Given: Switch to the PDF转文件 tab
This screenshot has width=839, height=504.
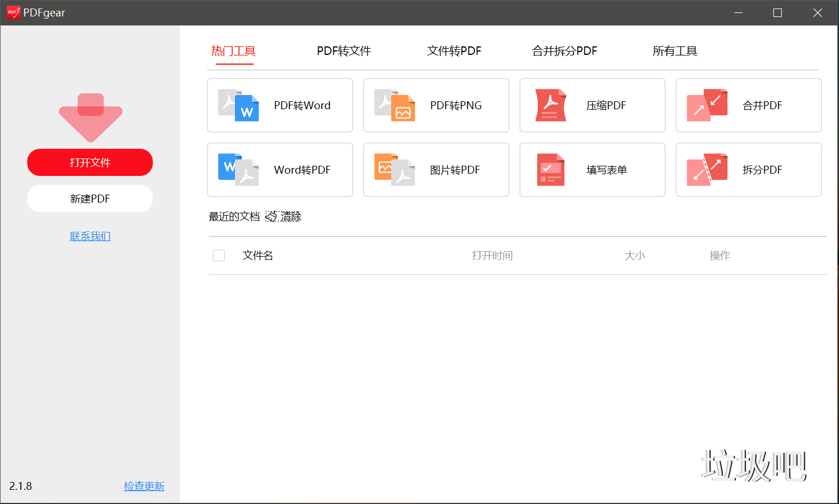Looking at the screenshot, I should point(344,51).
